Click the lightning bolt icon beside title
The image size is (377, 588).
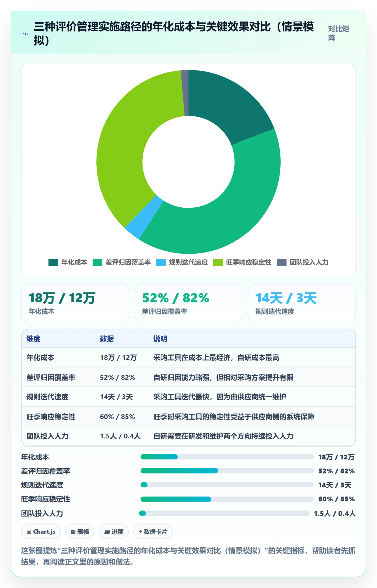26,34
